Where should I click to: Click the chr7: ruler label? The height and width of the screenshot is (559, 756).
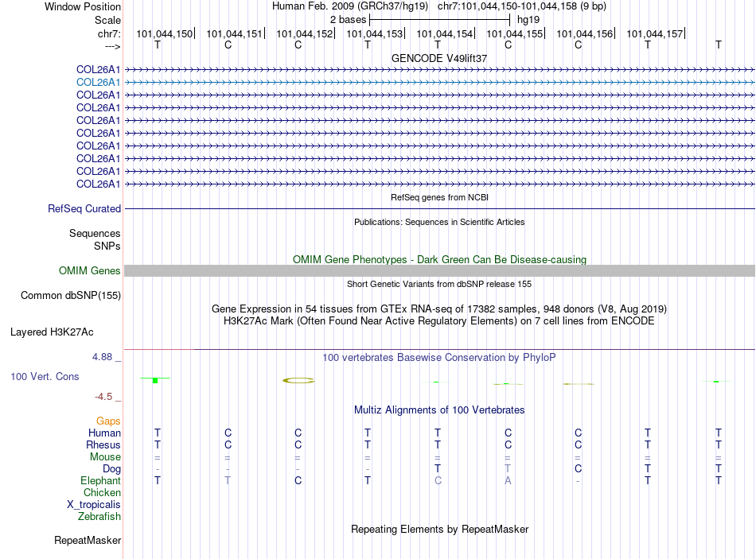coord(109,33)
